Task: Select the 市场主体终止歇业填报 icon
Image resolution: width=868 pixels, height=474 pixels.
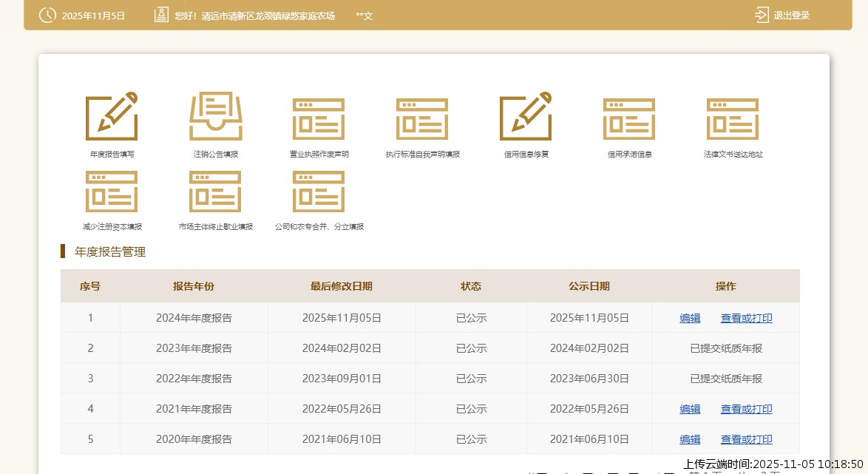Action: coord(215,192)
